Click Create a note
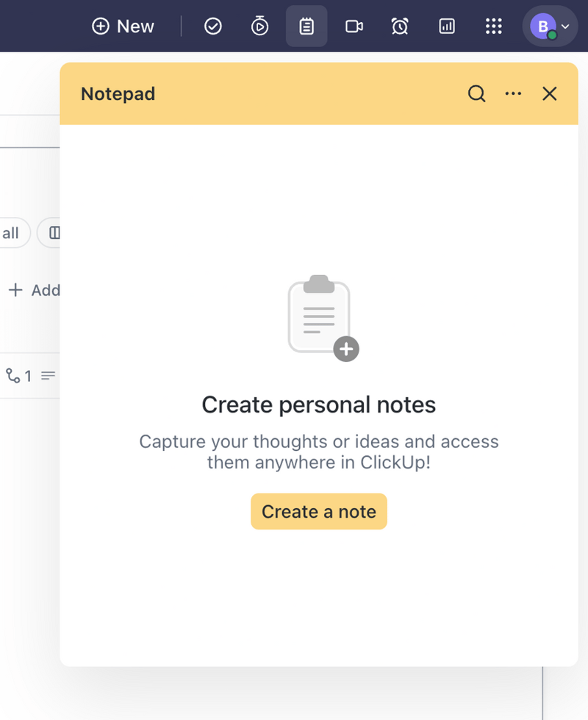The image size is (588, 720). click(x=318, y=511)
